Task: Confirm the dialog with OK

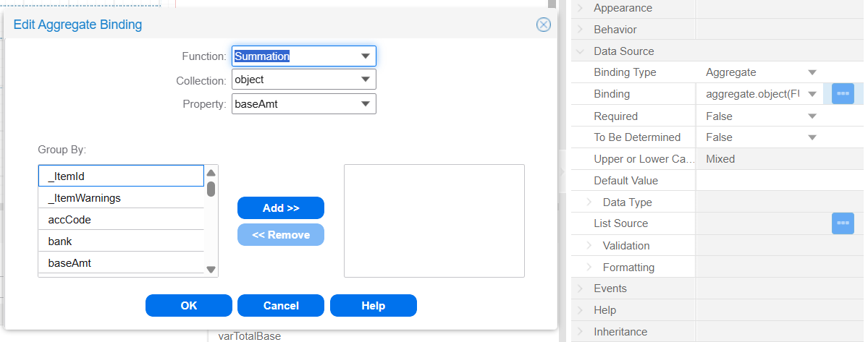Action: tap(189, 306)
